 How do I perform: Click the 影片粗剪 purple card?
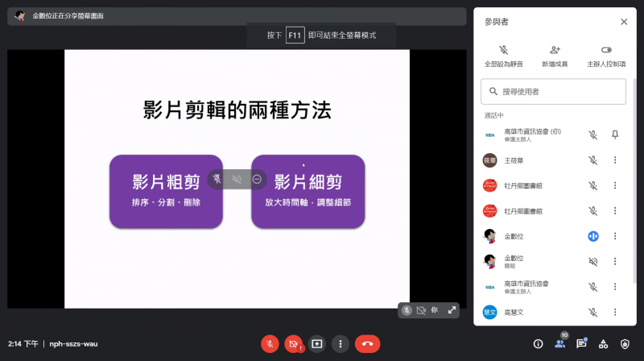click(166, 191)
